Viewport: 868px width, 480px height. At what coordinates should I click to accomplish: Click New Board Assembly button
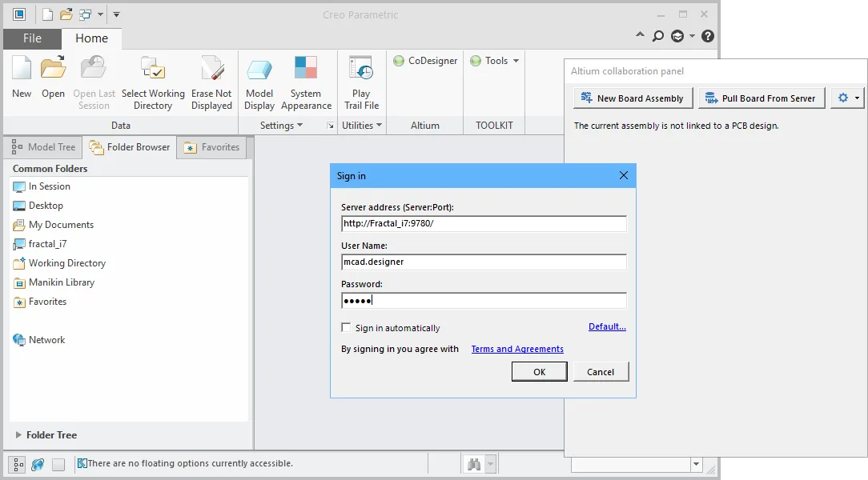[632, 98]
